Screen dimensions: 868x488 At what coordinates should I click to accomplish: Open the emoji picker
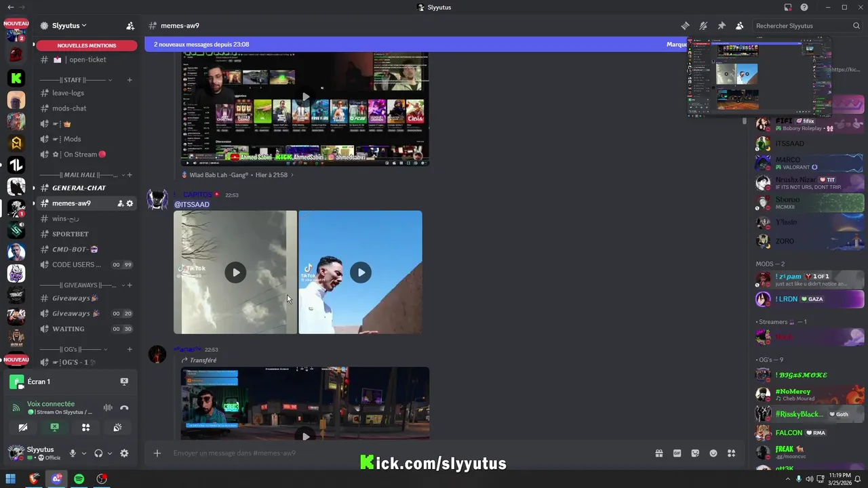713,453
